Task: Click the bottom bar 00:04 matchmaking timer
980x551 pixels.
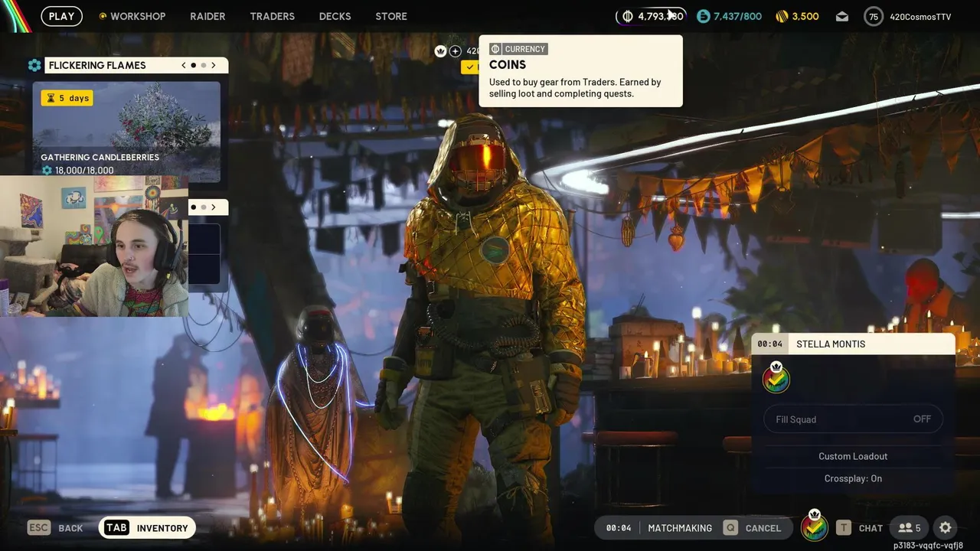Action: pyautogui.click(x=619, y=528)
